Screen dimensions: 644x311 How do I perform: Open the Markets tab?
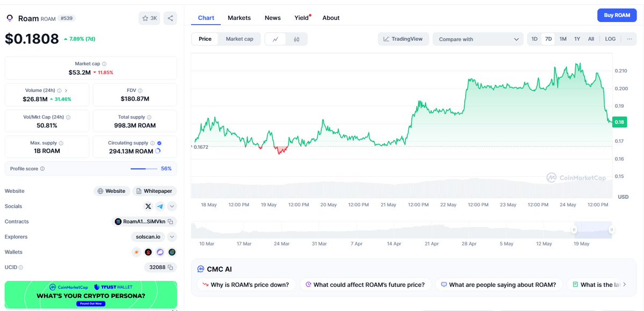(239, 18)
